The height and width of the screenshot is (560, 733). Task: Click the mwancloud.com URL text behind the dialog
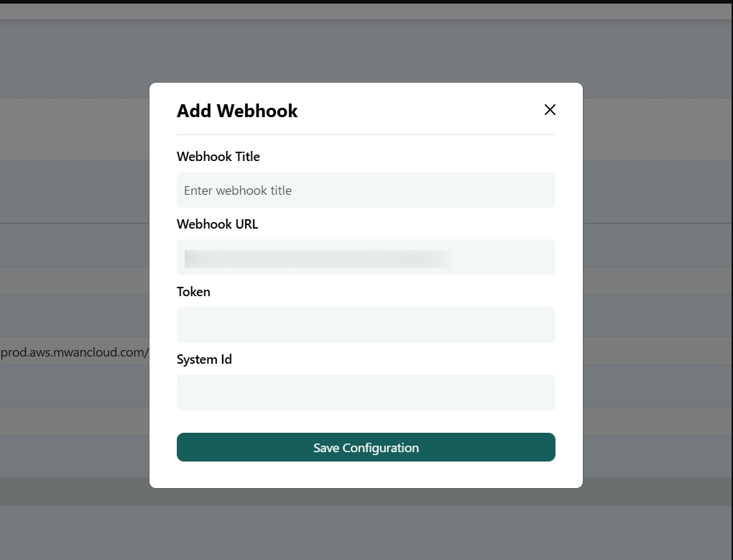pyautogui.click(x=75, y=352)
